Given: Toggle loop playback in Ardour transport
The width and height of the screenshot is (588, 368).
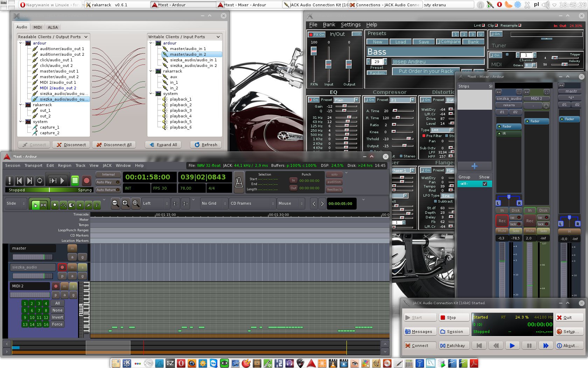Looking at the screenshot, I should 40,180.
